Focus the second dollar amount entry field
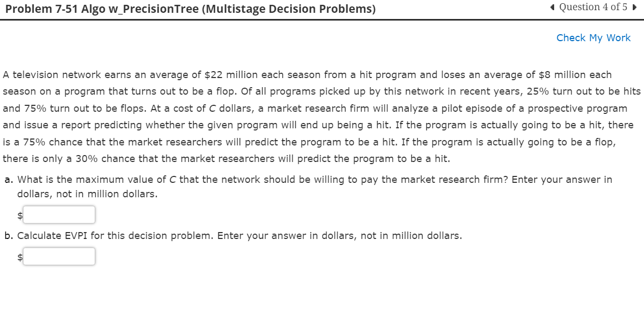Image resolution: width=644 pixels, height=324 pixels. (59, 256)
